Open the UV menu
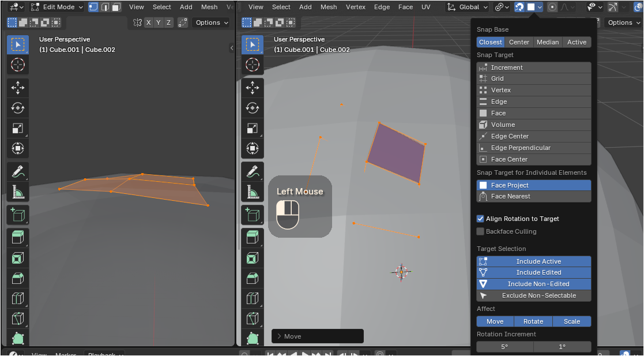Image resolution: width=644 pixels, height=356 pixels. (x=426, y=7)
